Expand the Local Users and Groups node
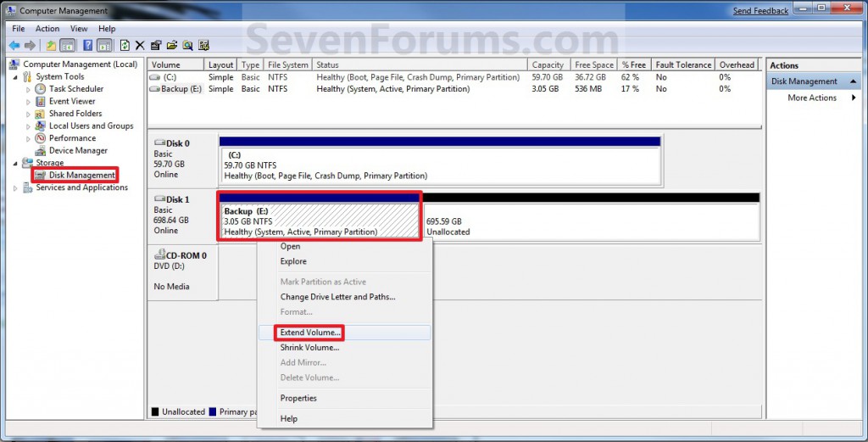Viewport: 868px width, 442px height. coord(28,126)
